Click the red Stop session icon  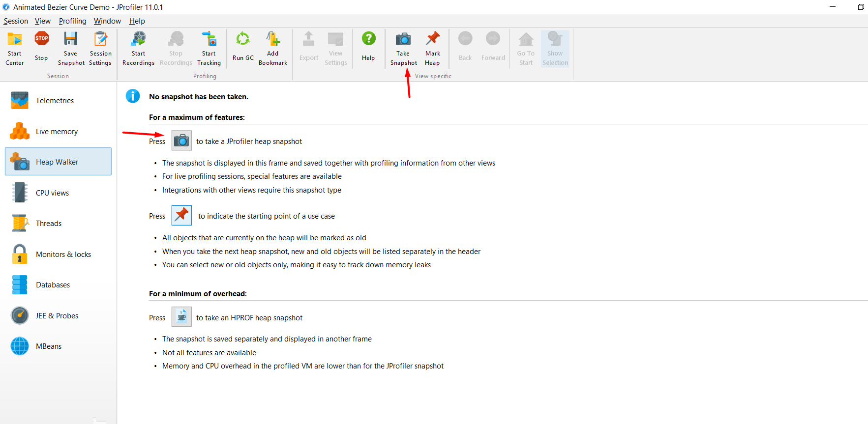click(x=41, y=38)
